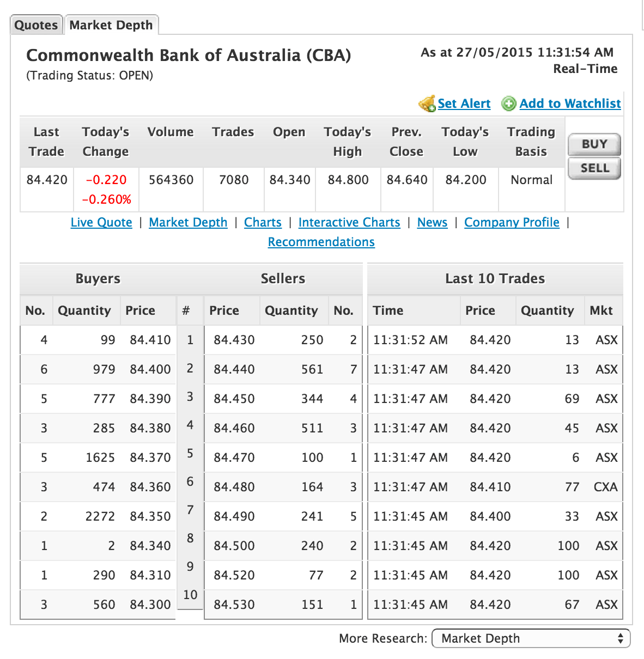Click the Volume value 564360

tap(171, 180)
